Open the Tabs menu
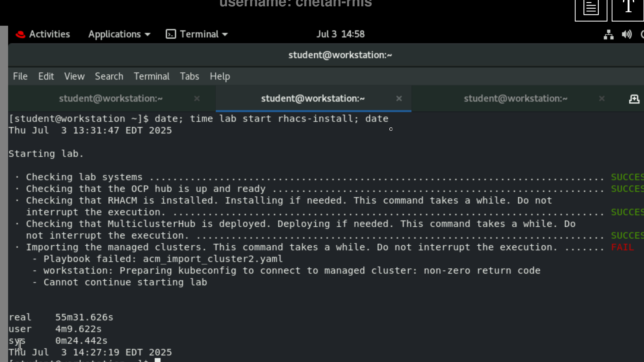This screenshot has height=362, width=644. [x=189, y=76]
